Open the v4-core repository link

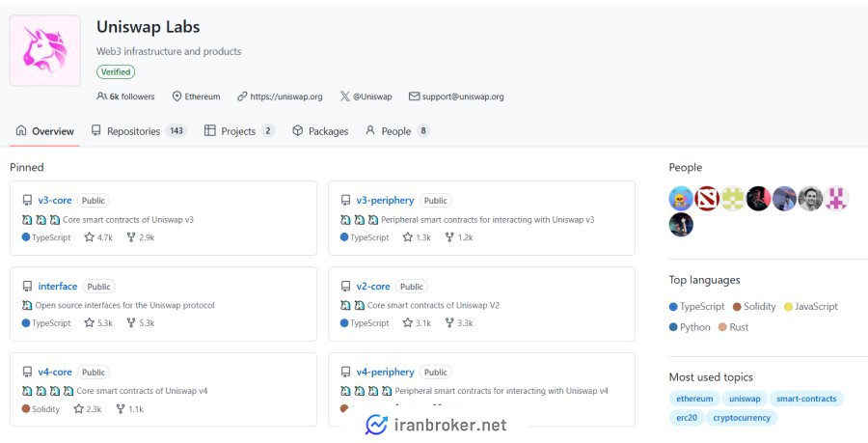[55, 373]
